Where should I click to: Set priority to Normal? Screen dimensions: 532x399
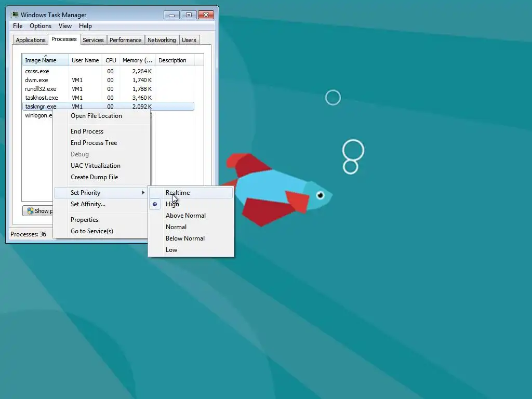191,227
